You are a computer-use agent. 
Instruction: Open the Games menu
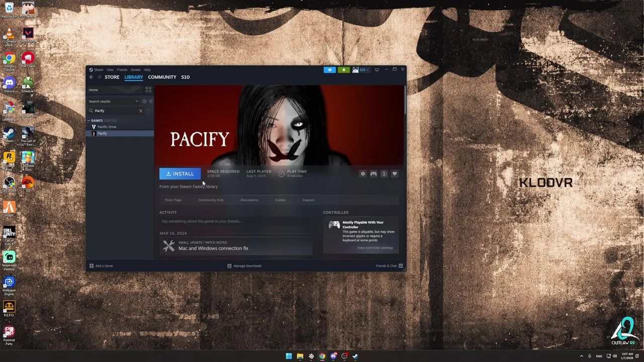click(x=135, y=70)
